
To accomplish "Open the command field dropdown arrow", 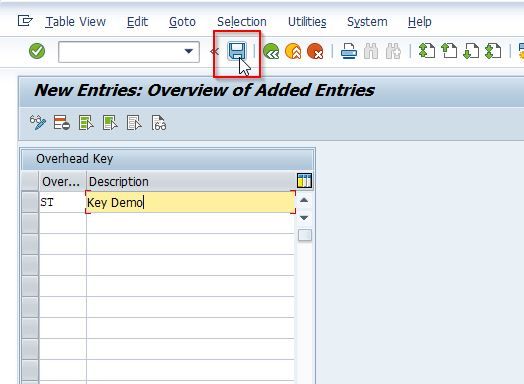I will [x=189, y=51].
